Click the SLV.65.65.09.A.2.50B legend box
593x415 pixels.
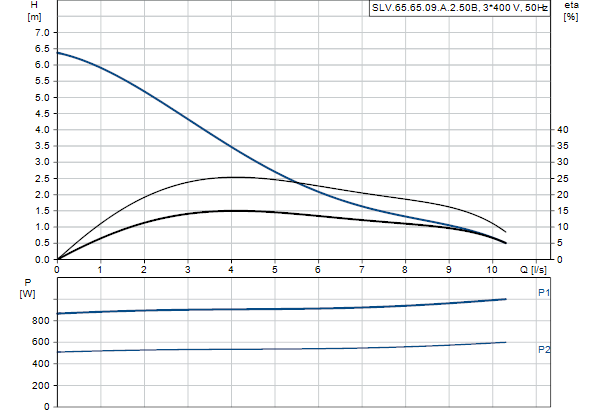pos(459,8)
